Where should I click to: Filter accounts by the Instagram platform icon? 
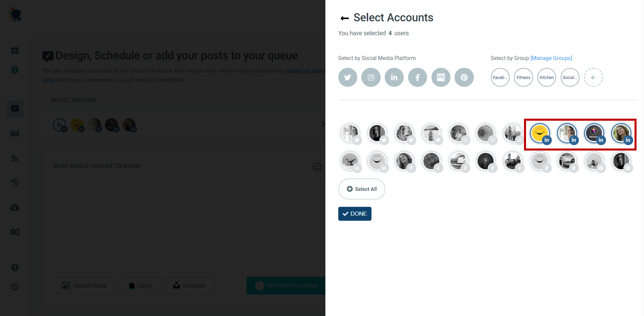tap(371, 77)
